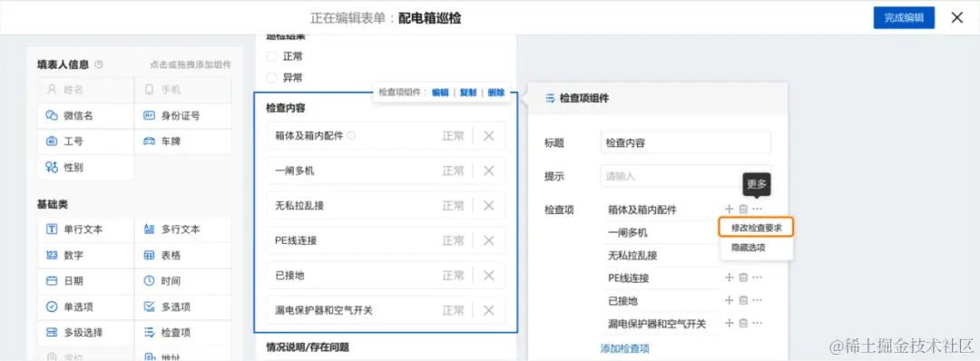Image resolution: width=980 pixels, height=361 pixels.
Task: Open more options for 箱体及箱内配件 item
Action: (x=758, y=210)
